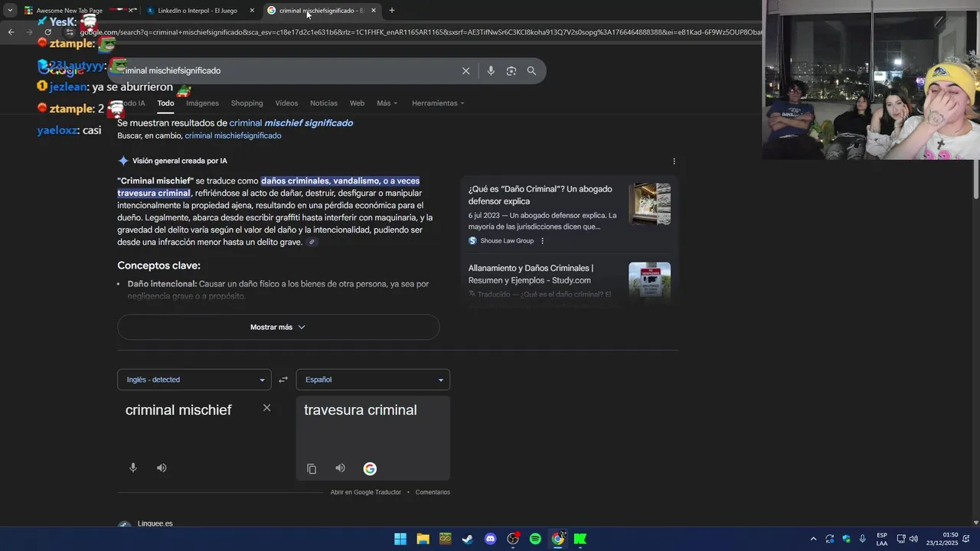The height and width of the screenshot is (551, 980).
Task: Click the Linguee.es result source
Action: 155,524
